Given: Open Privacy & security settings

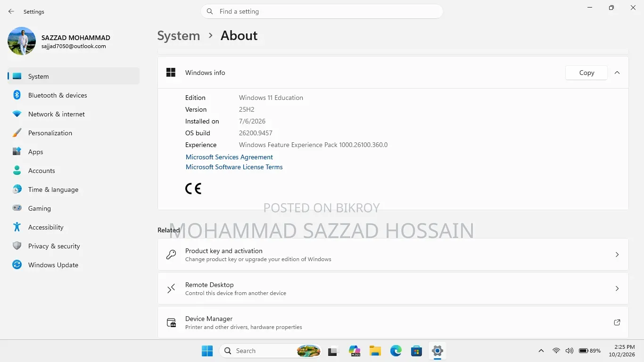Looking at the screenshot, I should click(74, 246).
